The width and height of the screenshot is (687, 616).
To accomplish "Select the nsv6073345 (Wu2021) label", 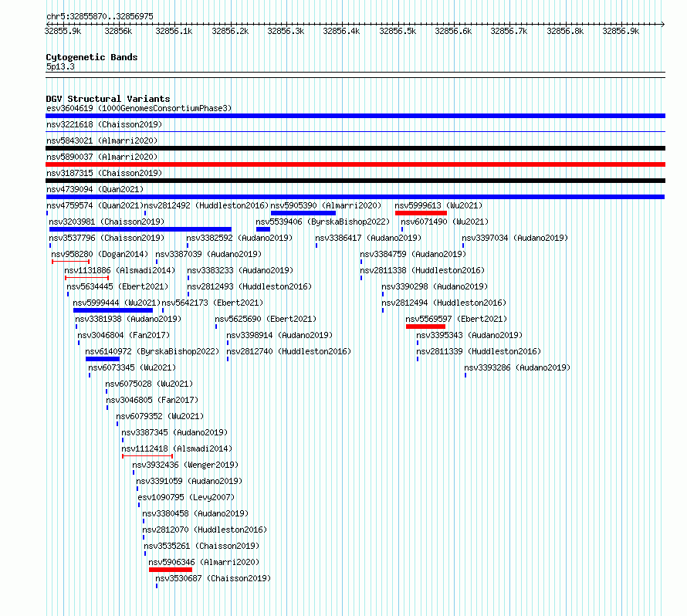I will click(x=132, y=367).
